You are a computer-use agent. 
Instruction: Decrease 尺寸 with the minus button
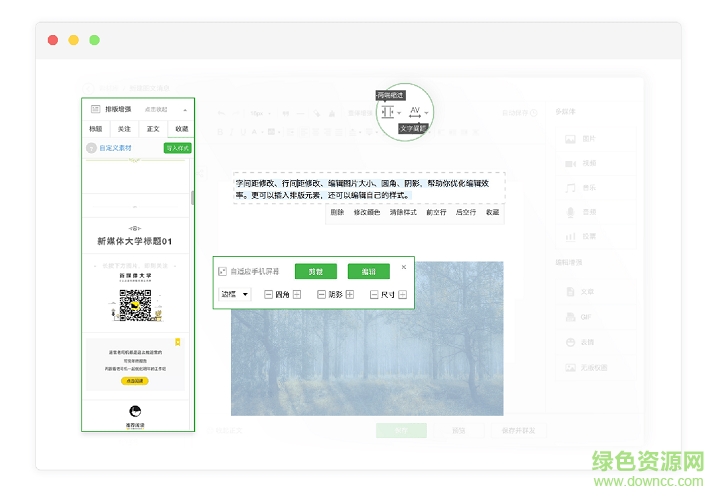(374, 295)
